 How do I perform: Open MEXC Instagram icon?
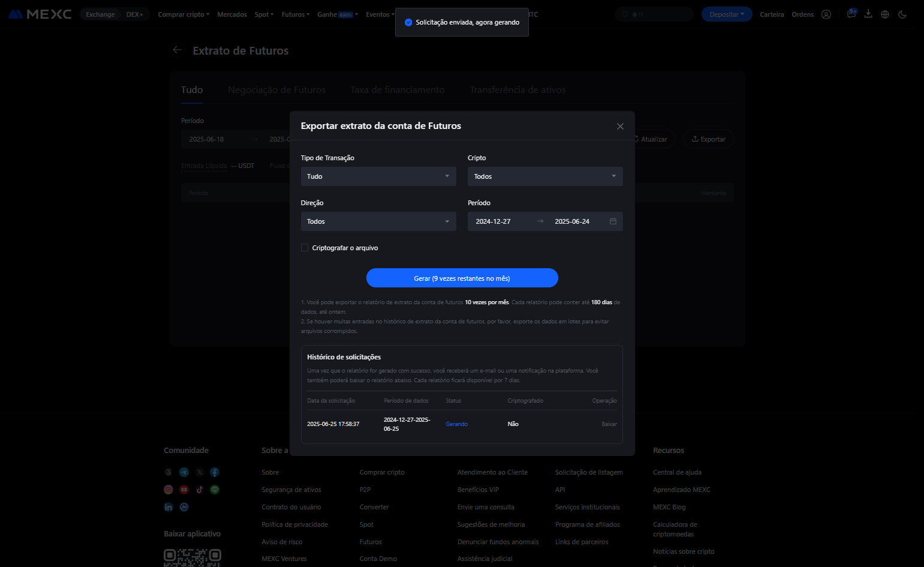coord(168,490)
